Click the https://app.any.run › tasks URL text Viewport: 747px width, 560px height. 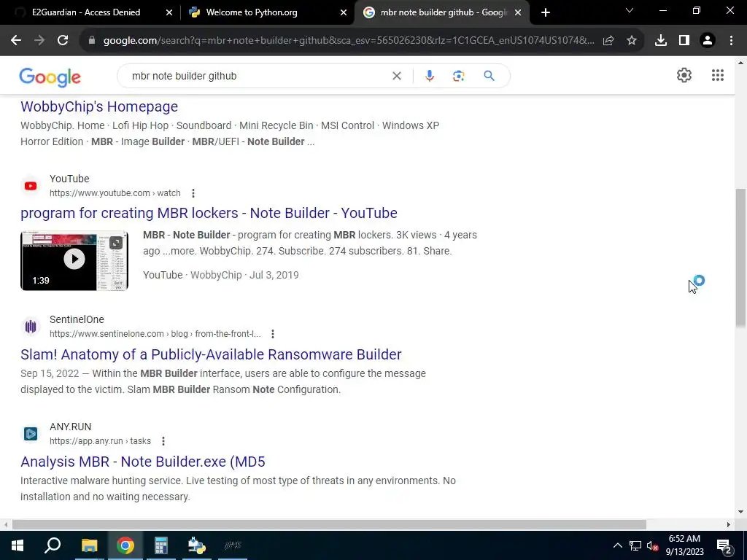pyautogui.click(x=100, y=441)
